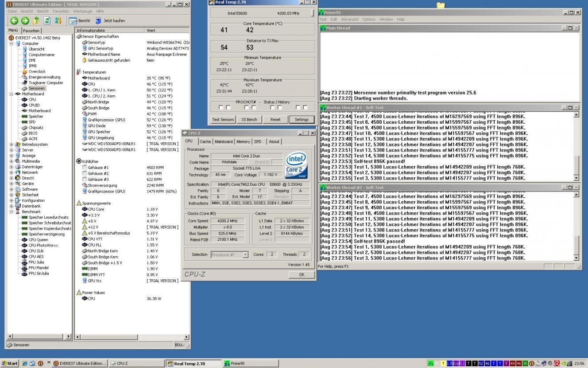Open Datei menu in EVEREST

(x=12, y=11)
